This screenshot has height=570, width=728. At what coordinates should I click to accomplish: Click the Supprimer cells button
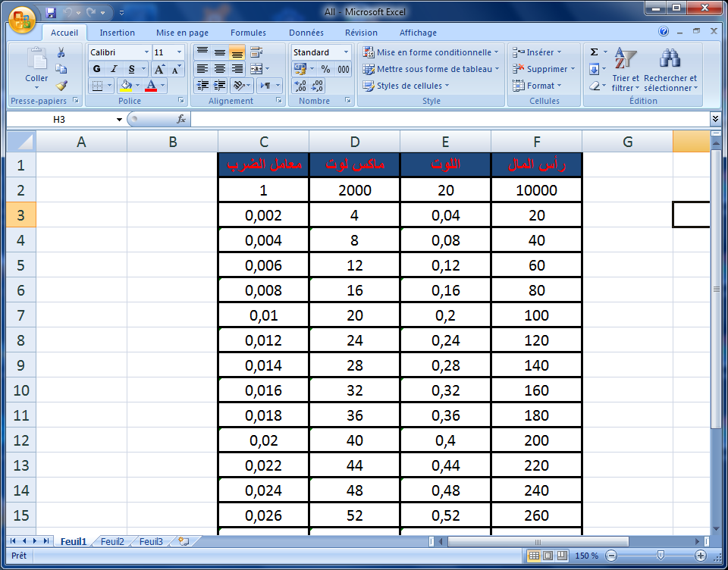(x=544, y=69)
